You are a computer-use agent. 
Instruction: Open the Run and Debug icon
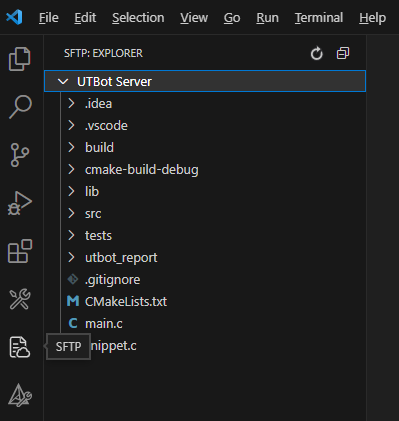[x=20, y=203]
